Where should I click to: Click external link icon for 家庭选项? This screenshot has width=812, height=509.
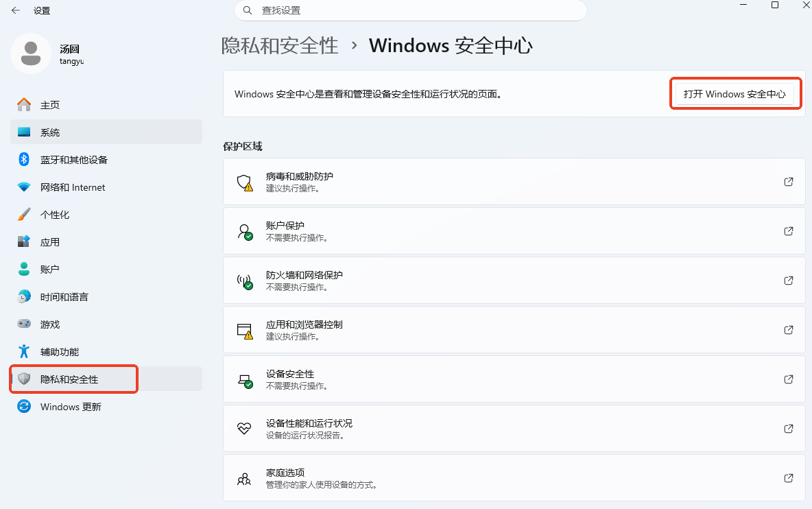click(788, 478)
